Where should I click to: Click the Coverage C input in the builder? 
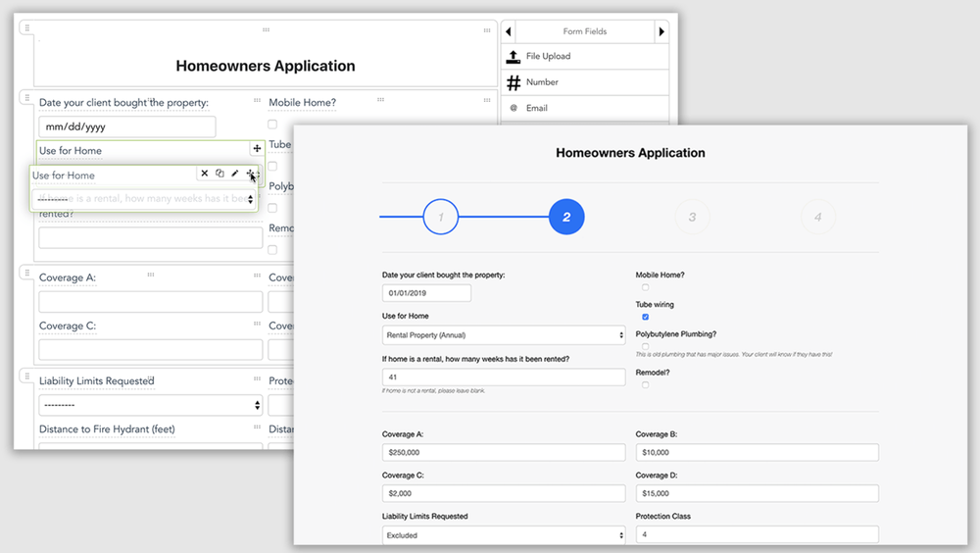click(x=151, y=350)
